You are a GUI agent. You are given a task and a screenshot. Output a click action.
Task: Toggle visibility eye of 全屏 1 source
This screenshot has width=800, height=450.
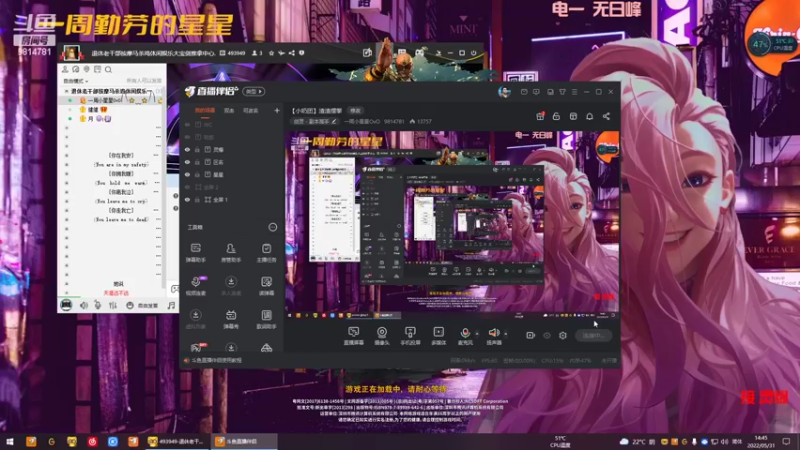[x=187, y=200]
